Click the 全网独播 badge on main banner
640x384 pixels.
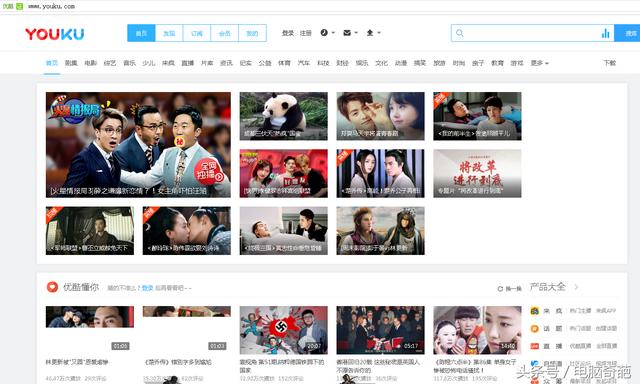[209, 171]
